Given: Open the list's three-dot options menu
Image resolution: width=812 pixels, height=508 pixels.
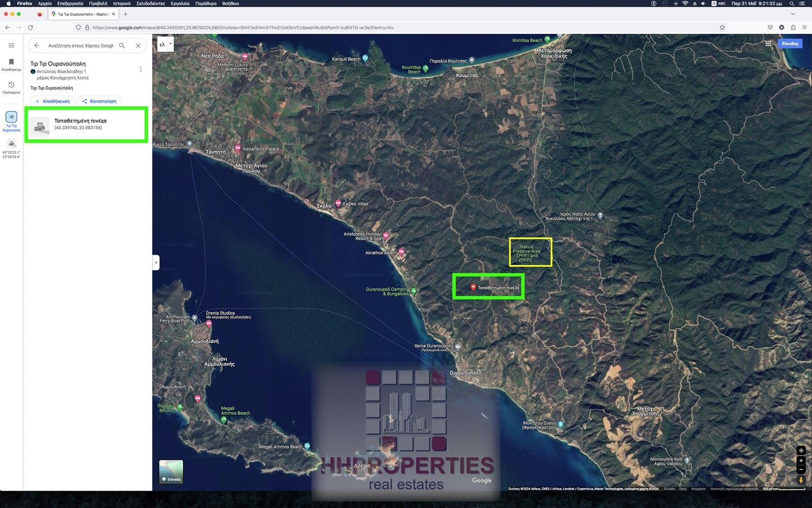Looking at the screenshot, I should [x=141, y=70].
